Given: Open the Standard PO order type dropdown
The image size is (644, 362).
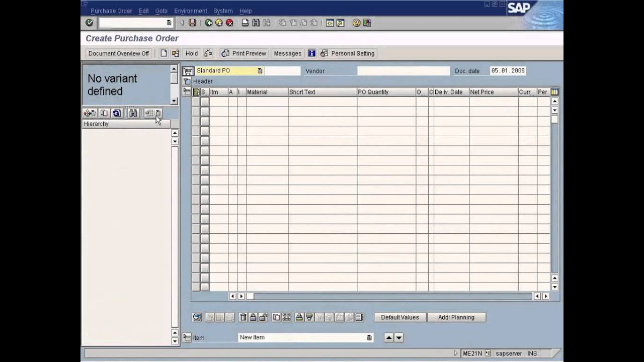Looking at the screenshot, I should pyautogui.click(x=260, y=71).
